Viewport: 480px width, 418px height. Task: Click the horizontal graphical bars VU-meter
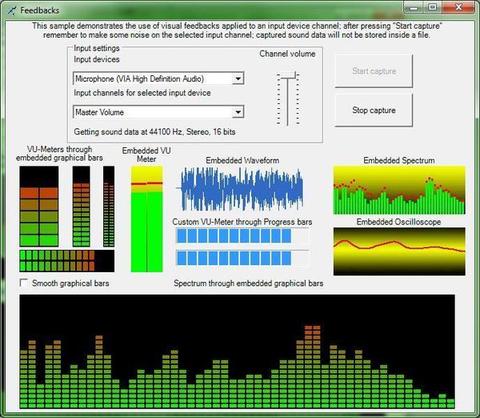click(67, 261)
